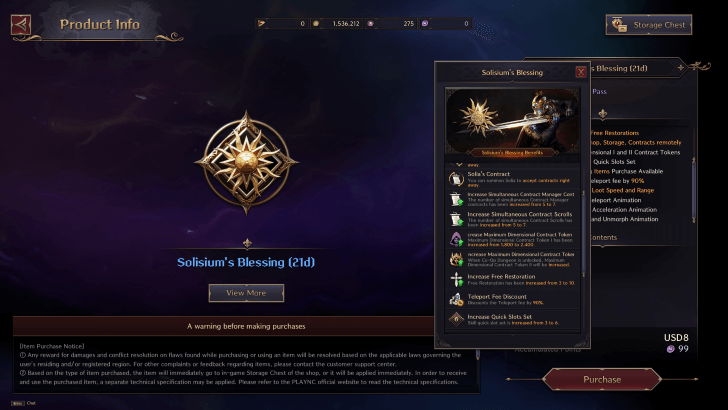Screen dimensions: 728x410
Task: Click the Teleport Fee Discount icon
Action: pyautogui.click(x=456, y=299)
